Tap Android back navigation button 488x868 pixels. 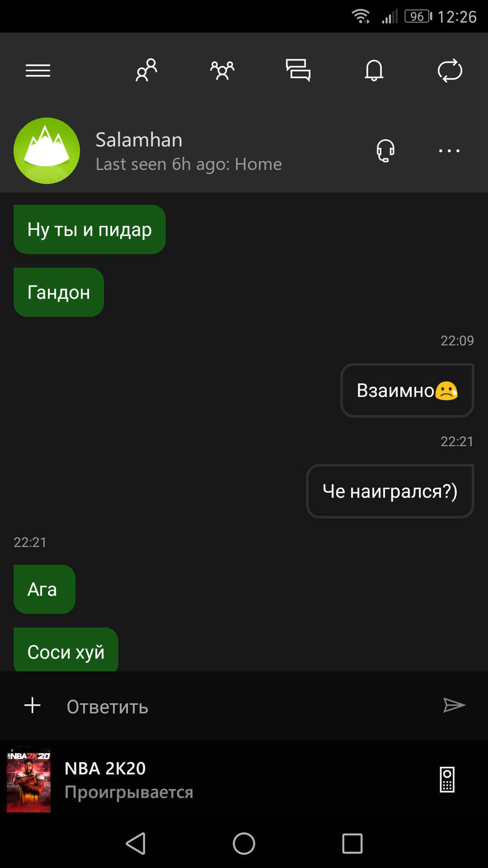[136, 844]
